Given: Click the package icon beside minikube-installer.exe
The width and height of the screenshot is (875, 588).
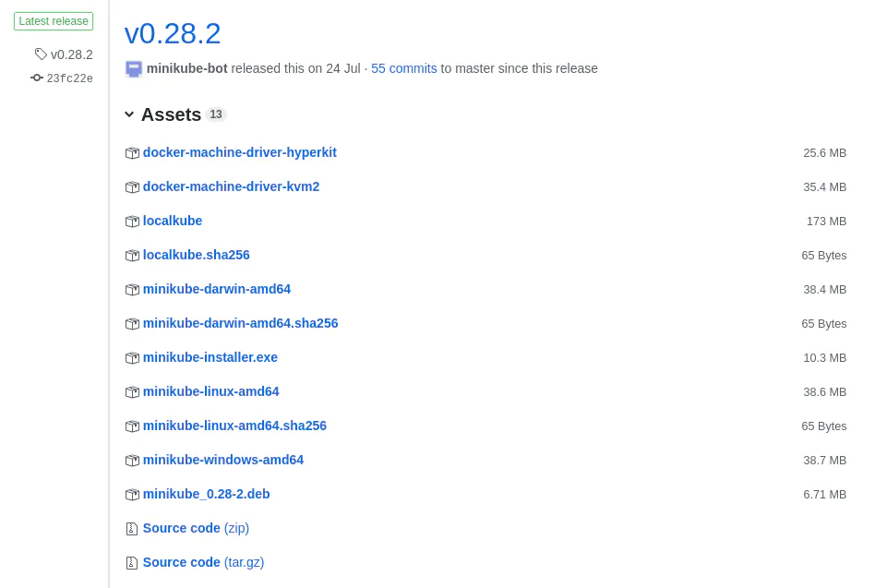Looking at the screenshot, I should point(132,358).
